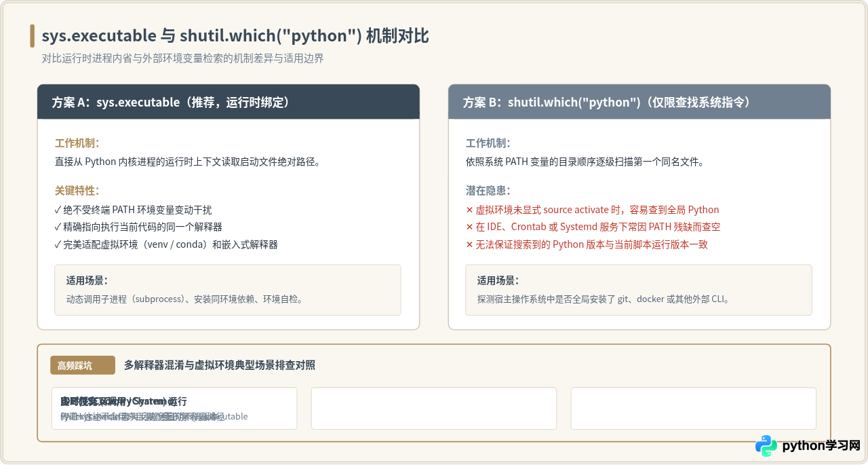Viewport: 868px width, 465px height.
Task: Click the 关键特性 label
Action: click(77, 191)
